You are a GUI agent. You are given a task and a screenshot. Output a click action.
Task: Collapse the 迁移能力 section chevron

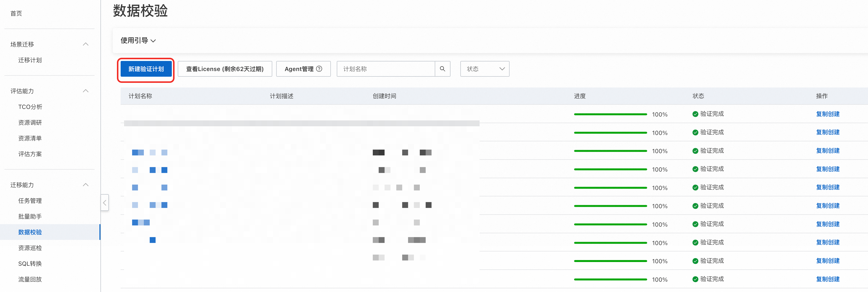click(x=86, y=185)
